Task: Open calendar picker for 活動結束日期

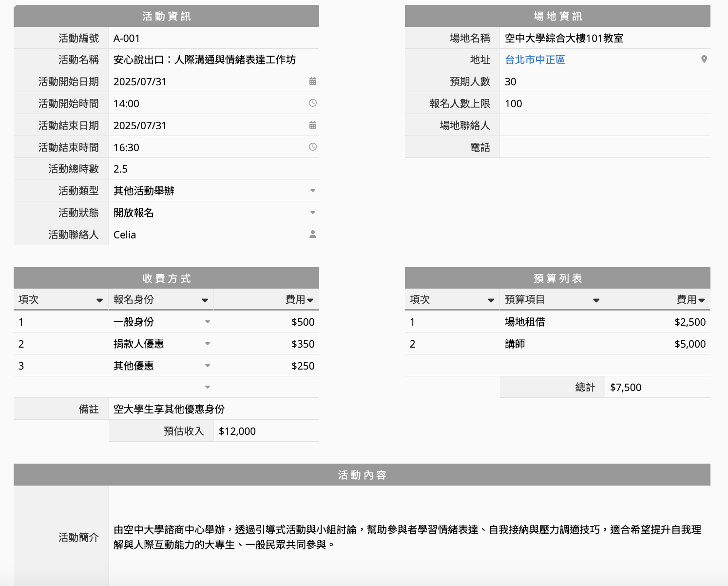Action: [x=313, y=125]
